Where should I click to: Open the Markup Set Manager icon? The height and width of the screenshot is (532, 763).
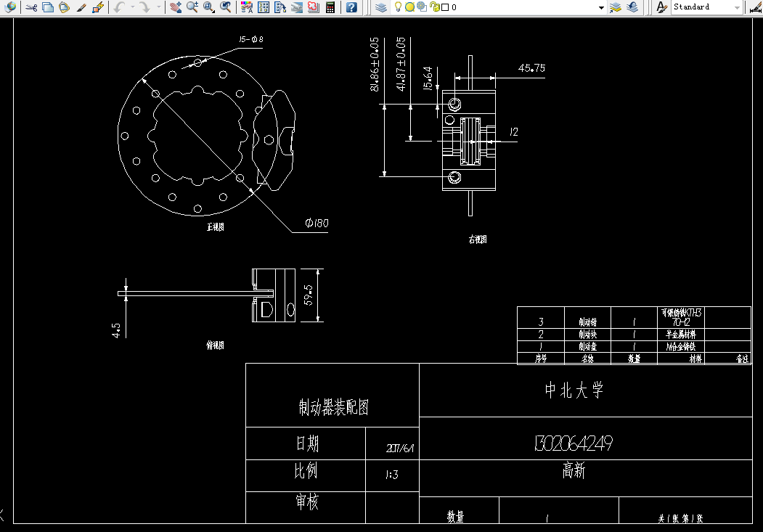tap(314, 7)
